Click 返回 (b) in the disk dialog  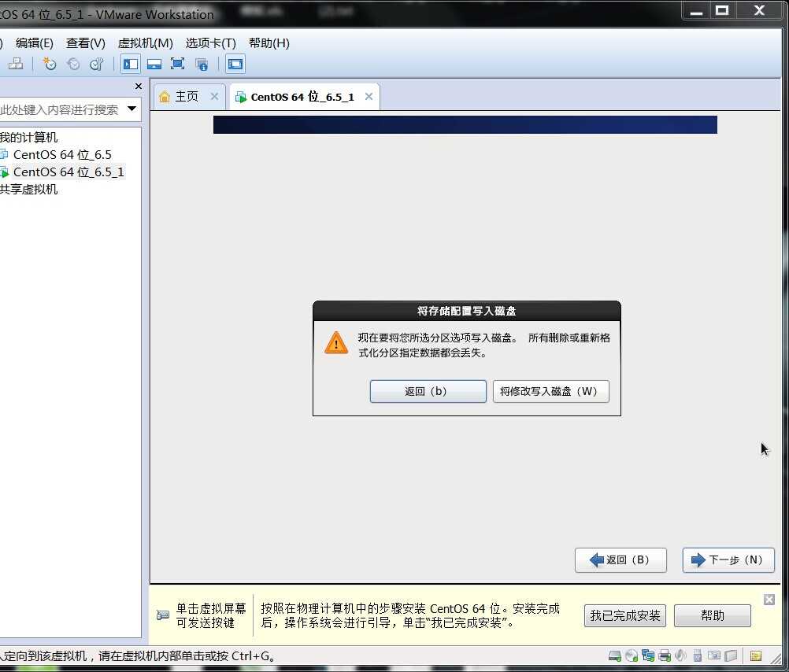(x=428, y=391)
